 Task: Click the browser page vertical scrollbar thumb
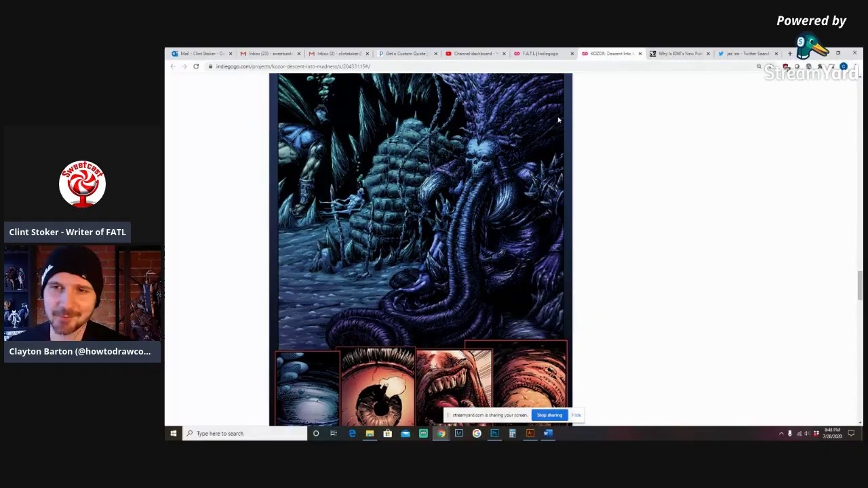click(x=859, y=285)
